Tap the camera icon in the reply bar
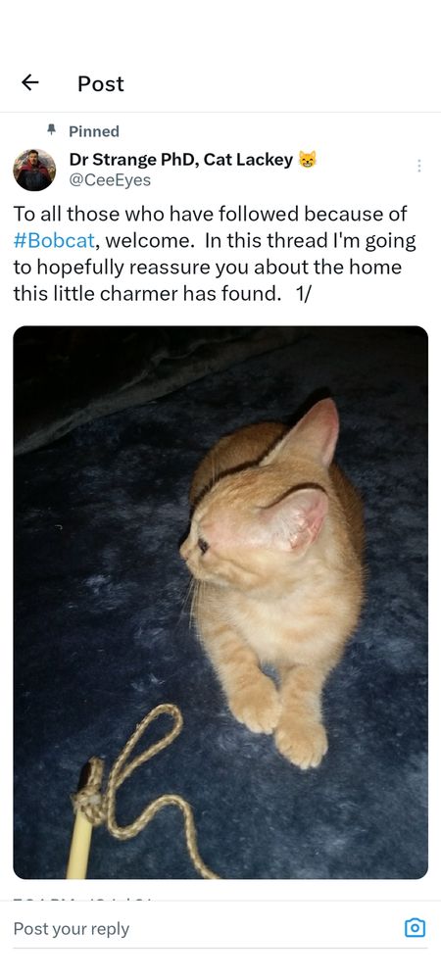The image size is (441, 980). tap(415, 928)
